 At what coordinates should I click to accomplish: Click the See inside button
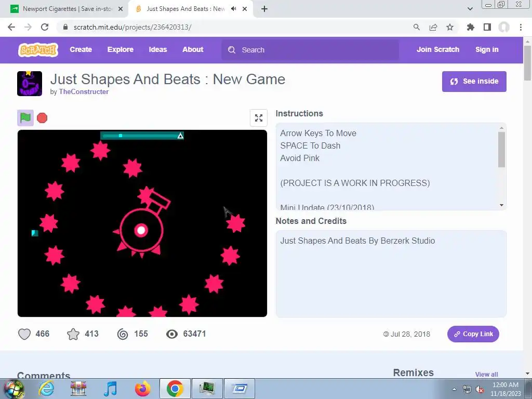[x=474, y=82]
